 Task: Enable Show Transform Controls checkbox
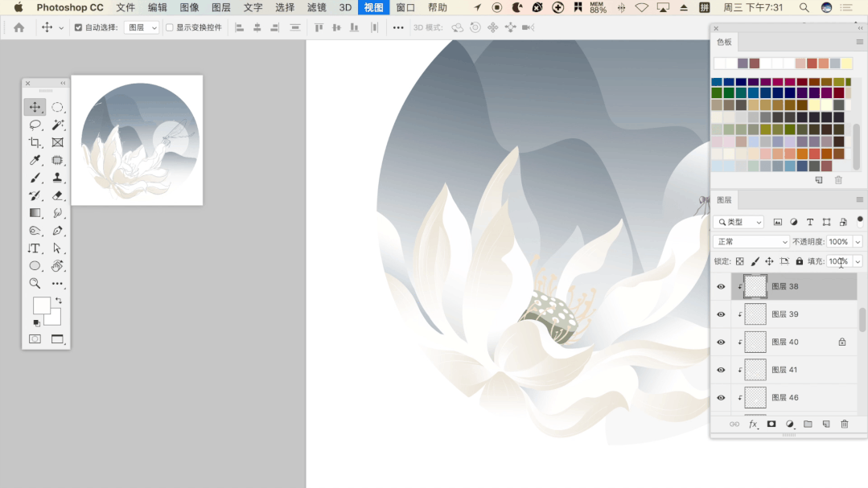[170, 27]
